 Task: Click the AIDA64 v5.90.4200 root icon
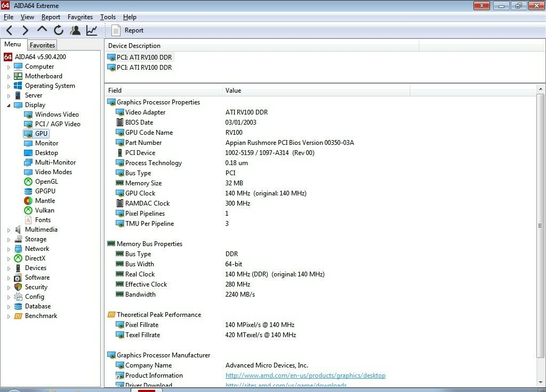point(8,56)
